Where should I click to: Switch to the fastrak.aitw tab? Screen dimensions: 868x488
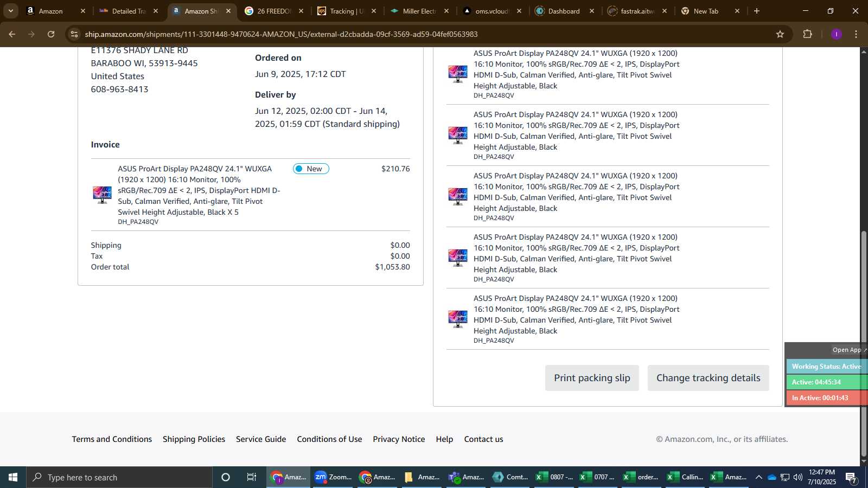coord(637,11)
